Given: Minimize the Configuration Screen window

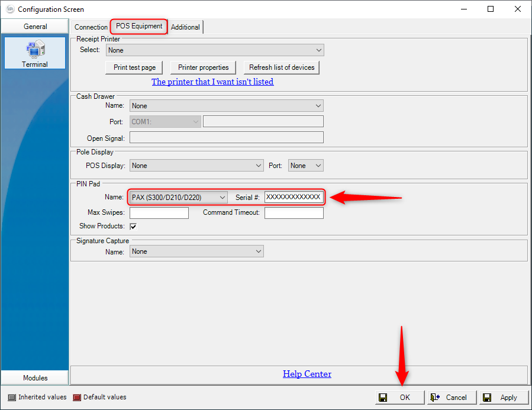Looking at the screenshot, I should point(464,9).
